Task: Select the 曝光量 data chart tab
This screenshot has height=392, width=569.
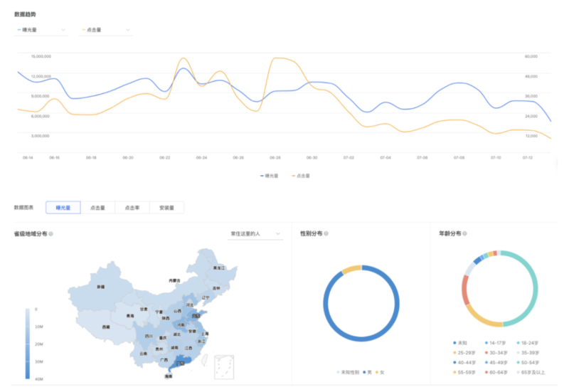Action: (x=63, y=208)
